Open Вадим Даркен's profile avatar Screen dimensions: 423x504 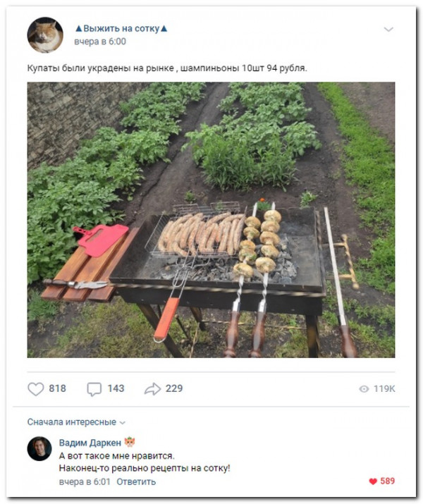pyautogui.click(x=39, y=449)
